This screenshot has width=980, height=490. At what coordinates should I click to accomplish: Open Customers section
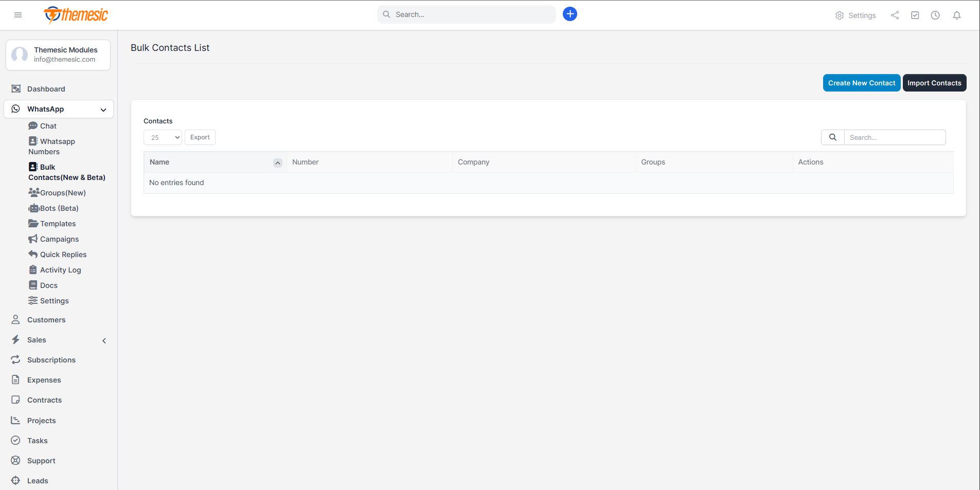point(46,320)
